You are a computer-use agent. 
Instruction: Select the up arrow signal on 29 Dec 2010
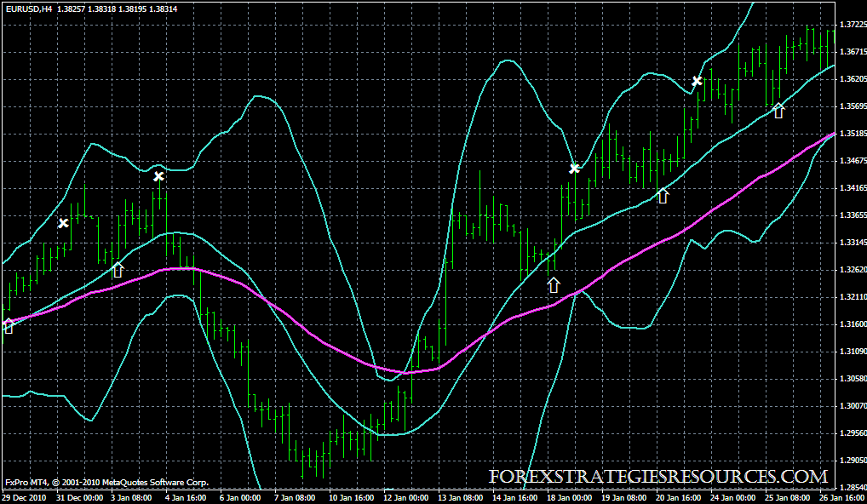(9, 326)
